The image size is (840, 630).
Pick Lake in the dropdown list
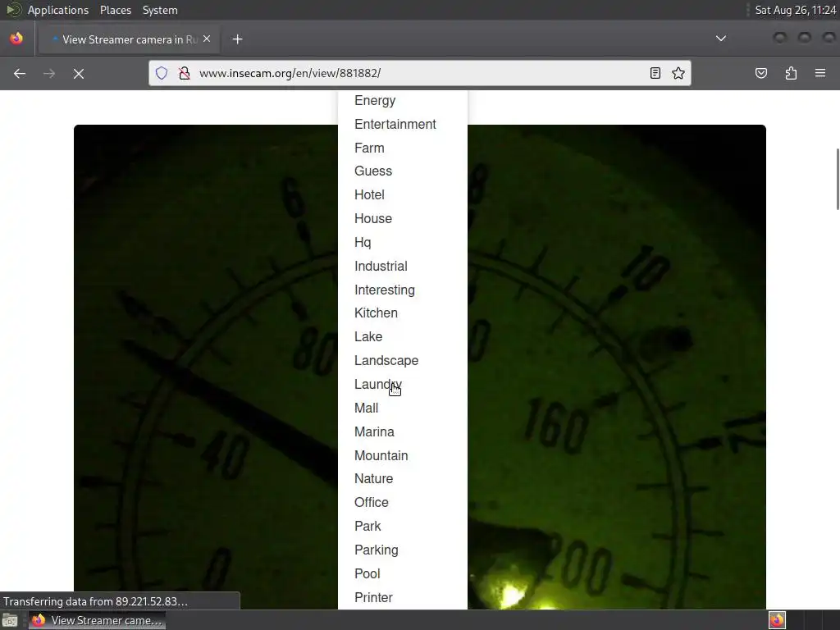(368, 337)
